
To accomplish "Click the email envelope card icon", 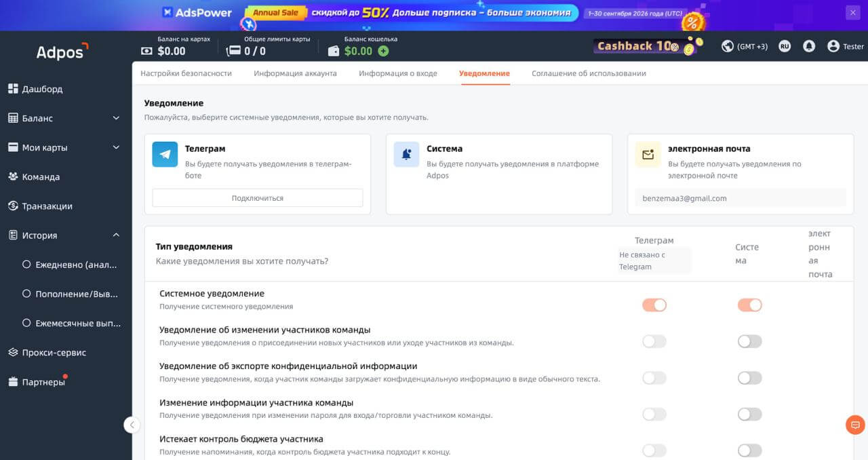I will click(x=648, y=155).
